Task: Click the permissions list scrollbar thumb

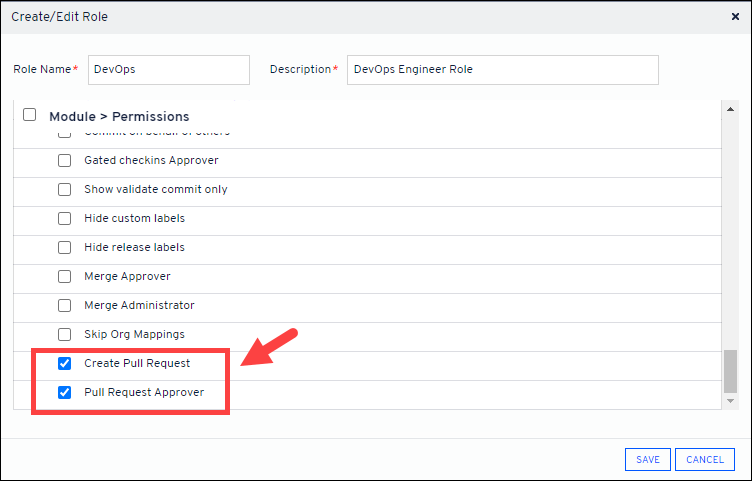Action: tap(730, 371)
